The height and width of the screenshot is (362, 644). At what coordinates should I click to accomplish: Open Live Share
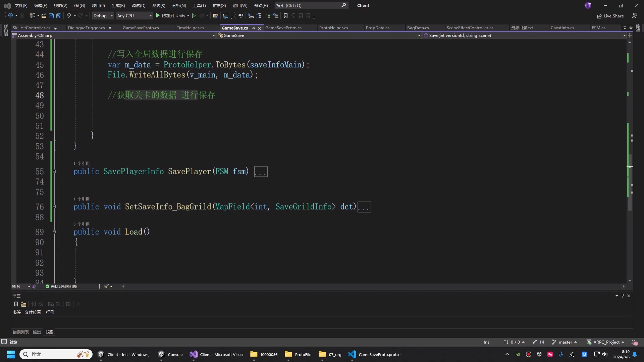pos(610,16)
